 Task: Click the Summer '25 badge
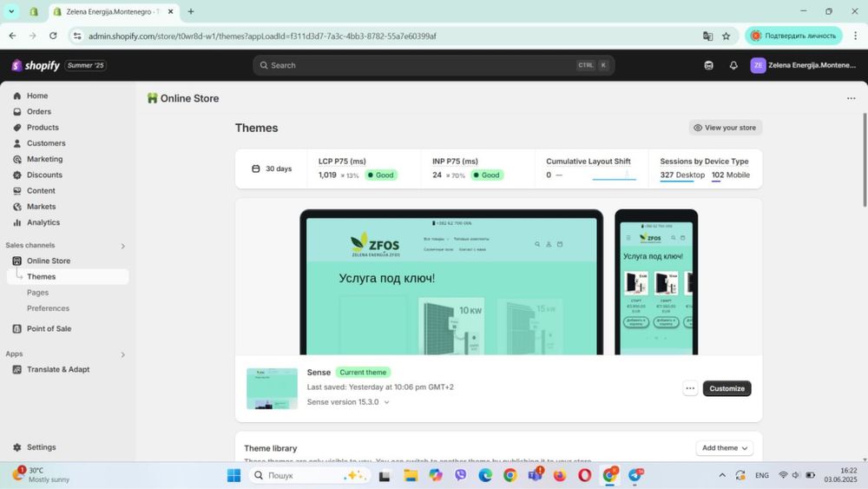tap(85, 65)
